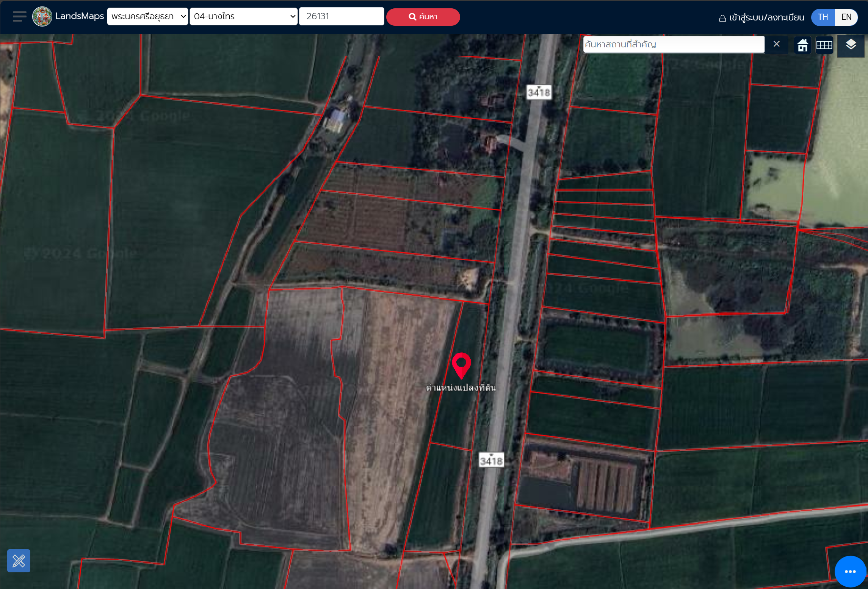The width and height of the screenshot is (868, 589).
Task: Switch language to EN
Action: click(846, 17)
